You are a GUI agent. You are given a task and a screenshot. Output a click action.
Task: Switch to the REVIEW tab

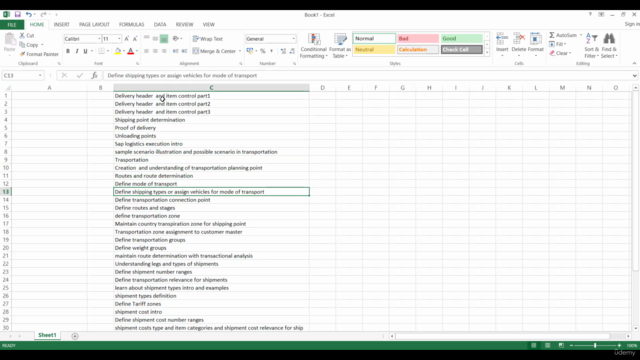[184, 24]
